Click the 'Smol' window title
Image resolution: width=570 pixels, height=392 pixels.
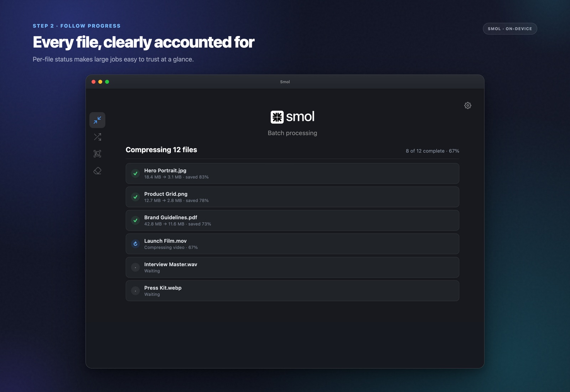click(x=285, y=82)
